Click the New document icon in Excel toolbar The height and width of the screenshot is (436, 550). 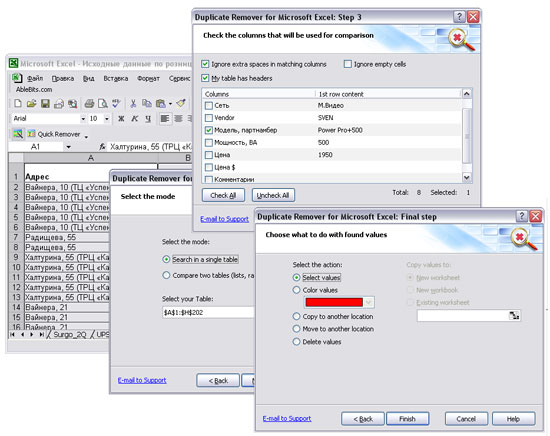tap(18, 103)
